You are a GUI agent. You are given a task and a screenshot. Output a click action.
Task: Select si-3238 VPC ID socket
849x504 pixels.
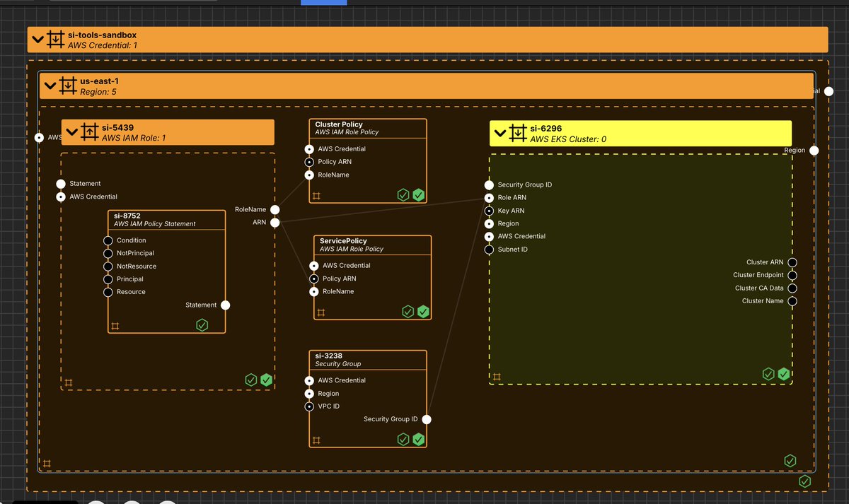(309, 406)
